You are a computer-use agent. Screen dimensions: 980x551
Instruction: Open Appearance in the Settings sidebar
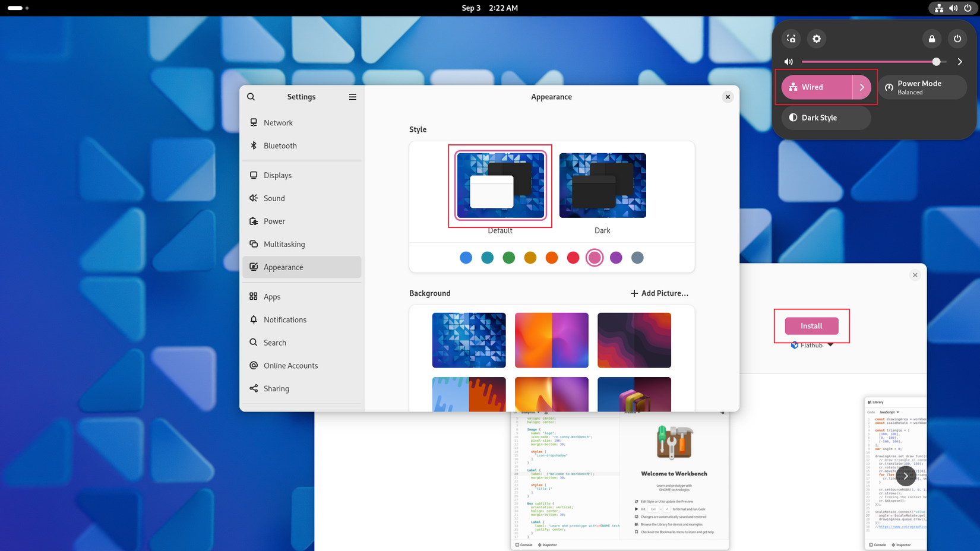pos(284,267)
